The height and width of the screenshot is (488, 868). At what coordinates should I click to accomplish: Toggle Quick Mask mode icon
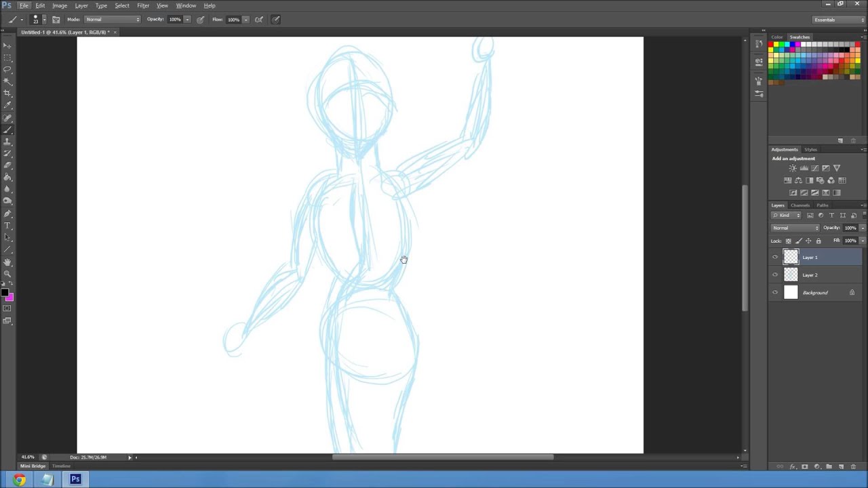click(x=7, y=309)
